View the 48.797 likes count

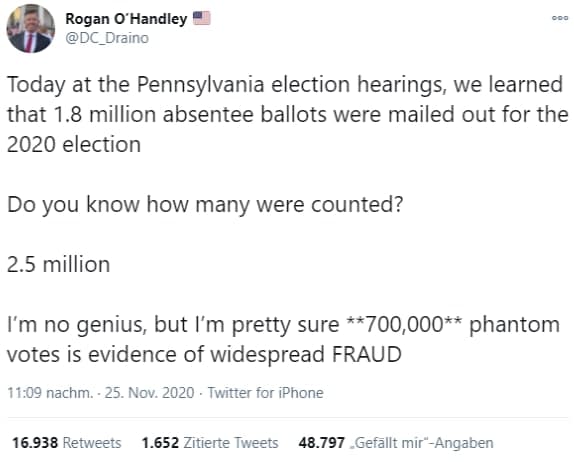tap(321, 443)
